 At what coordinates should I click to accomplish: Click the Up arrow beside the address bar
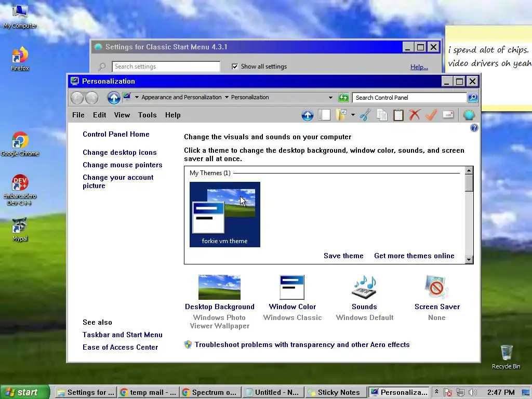tap(114, 98)
